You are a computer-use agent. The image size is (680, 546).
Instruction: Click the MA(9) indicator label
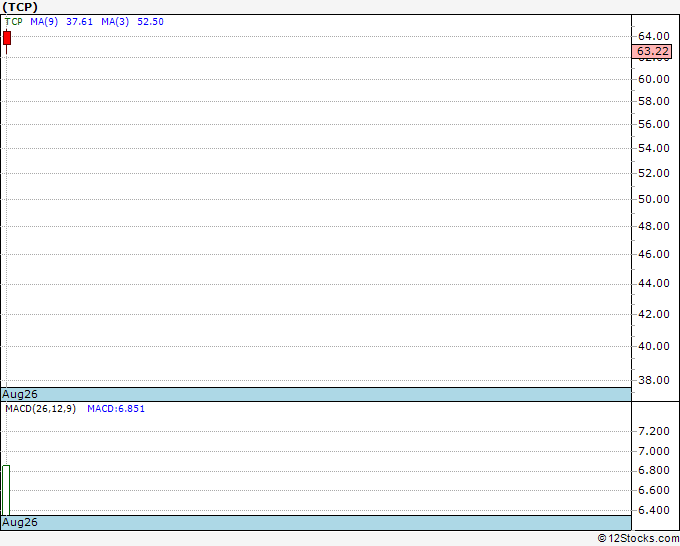coord(44,22)
